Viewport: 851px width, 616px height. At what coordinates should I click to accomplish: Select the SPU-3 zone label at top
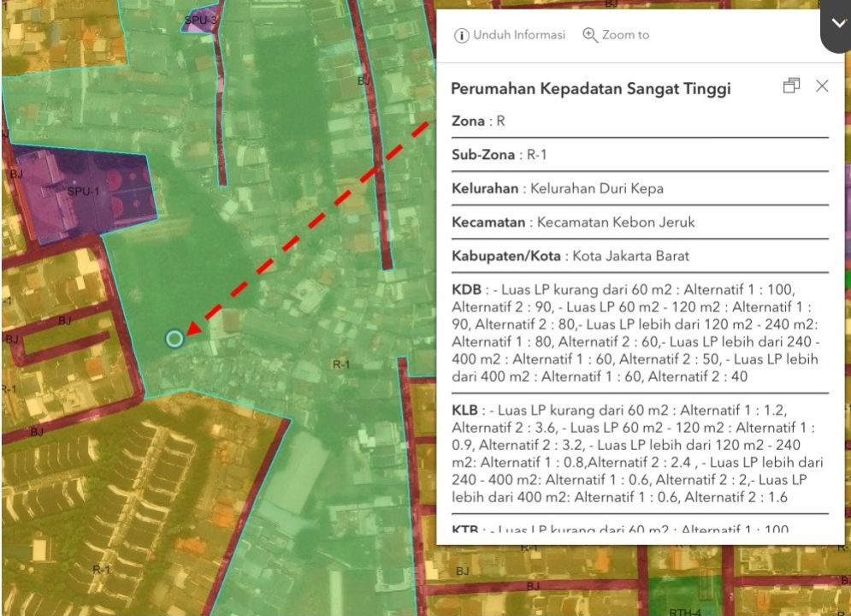(201, 19)
